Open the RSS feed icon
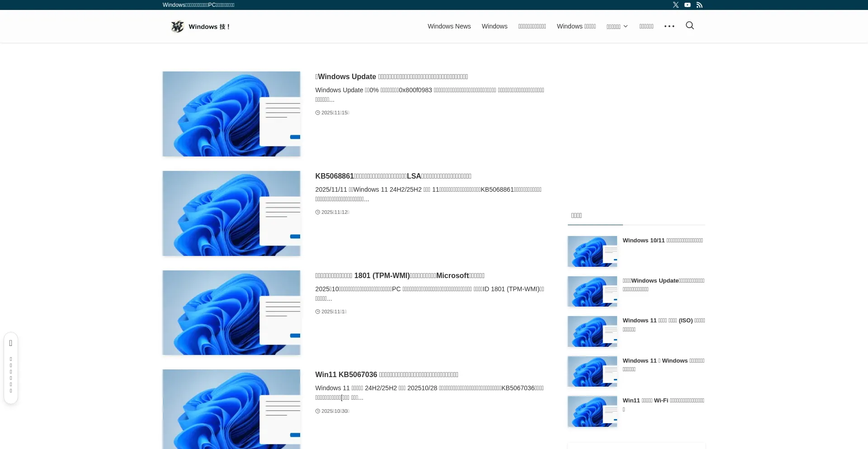Viewport: 868px width, 449px height. coord(699,5)
